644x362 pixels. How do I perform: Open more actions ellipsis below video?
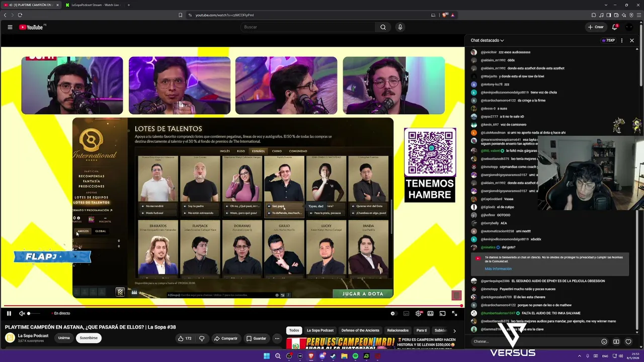click(277, 338)
